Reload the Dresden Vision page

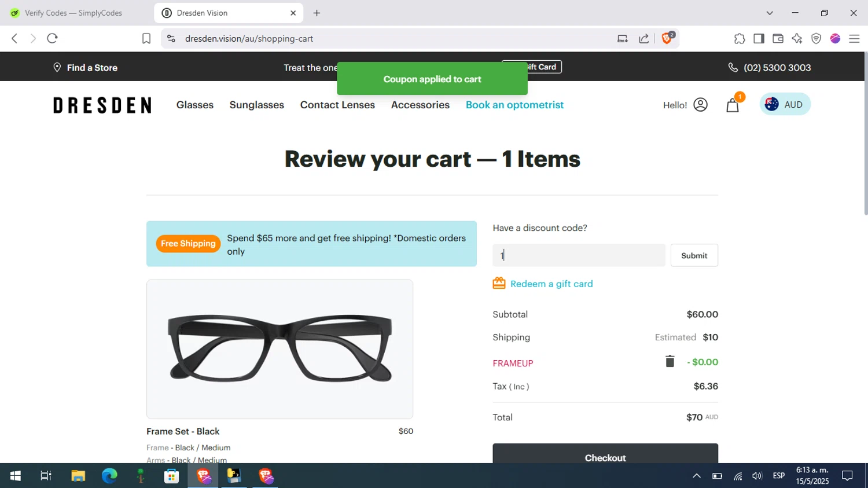(52, 38)
